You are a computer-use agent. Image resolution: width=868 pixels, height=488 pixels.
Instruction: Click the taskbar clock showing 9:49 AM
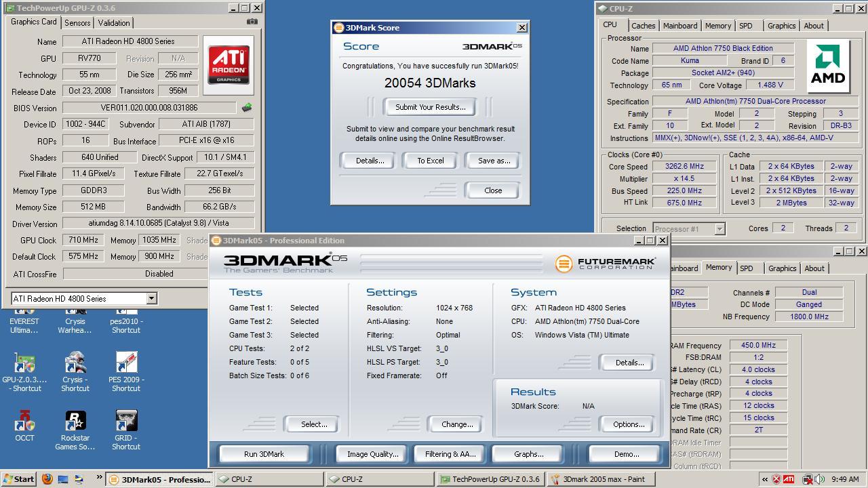point(844,479)
